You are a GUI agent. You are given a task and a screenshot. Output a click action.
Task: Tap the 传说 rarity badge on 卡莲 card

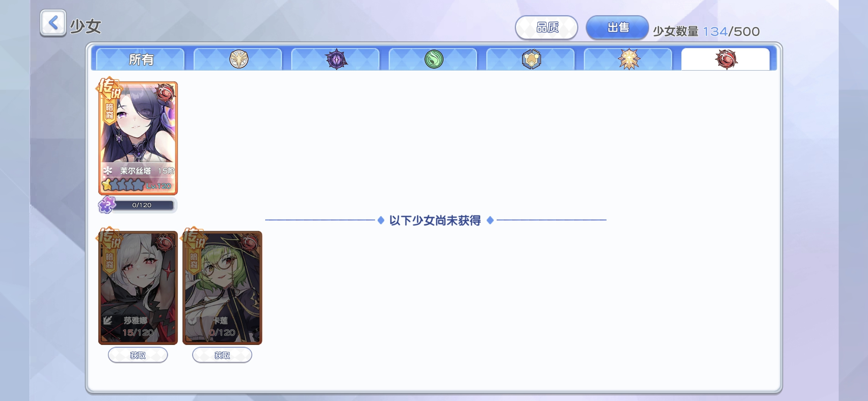click(x=194, y=238)
